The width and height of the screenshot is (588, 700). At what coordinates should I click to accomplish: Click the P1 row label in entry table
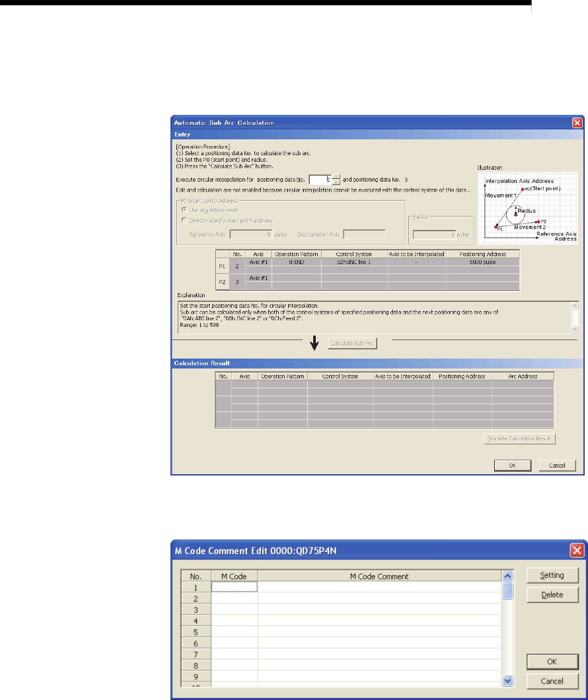click(222, 266)
